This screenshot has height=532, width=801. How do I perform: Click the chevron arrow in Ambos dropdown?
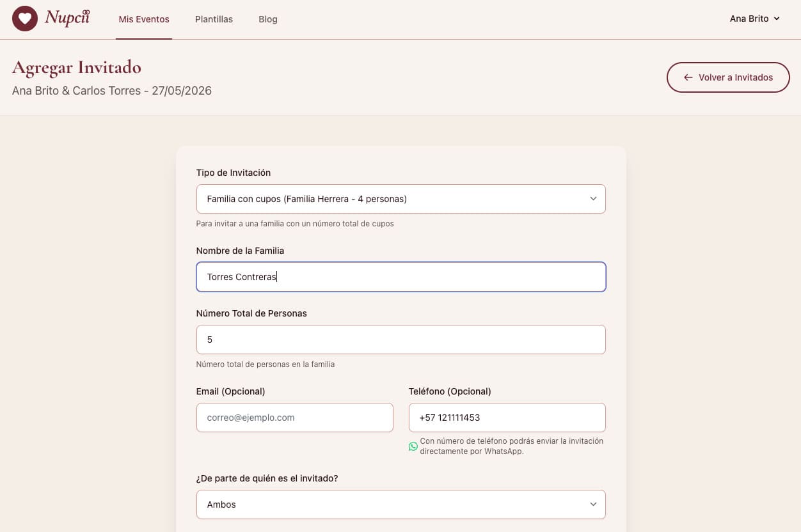(x=592, y=505)
